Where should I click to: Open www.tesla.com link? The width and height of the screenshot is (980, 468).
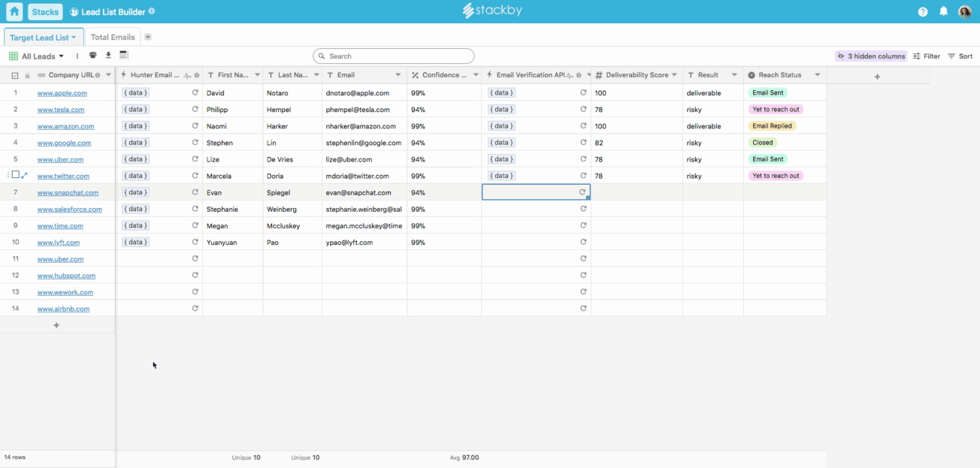(x=61, y=110)
